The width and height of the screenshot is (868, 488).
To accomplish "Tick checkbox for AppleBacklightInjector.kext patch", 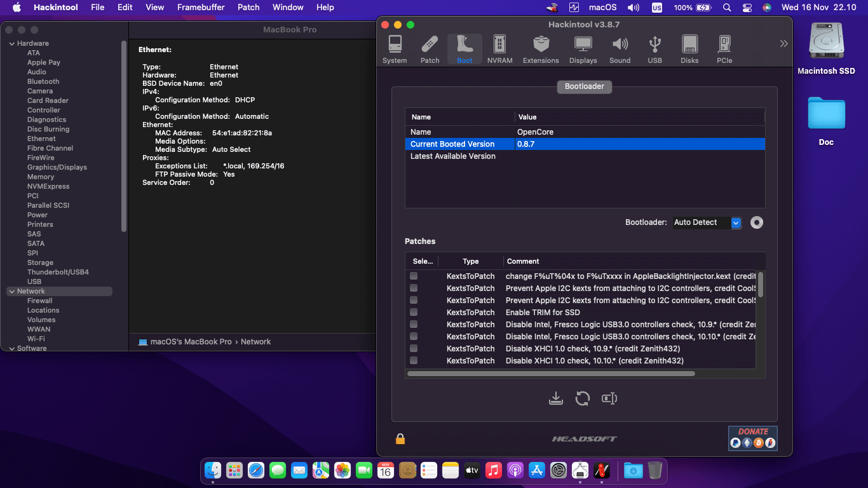I will pyautogui.click(x=414, y=276).
